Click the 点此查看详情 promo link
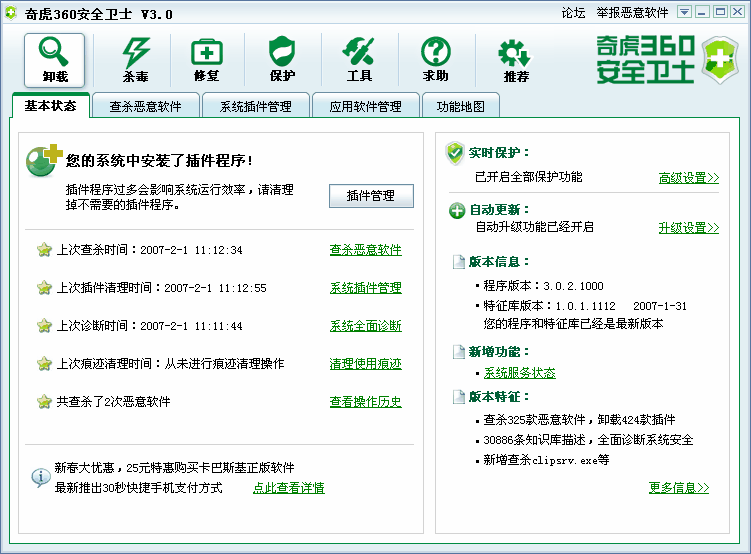Image resolution: width=751 pixels, height=554 pixels. (289, 488)
